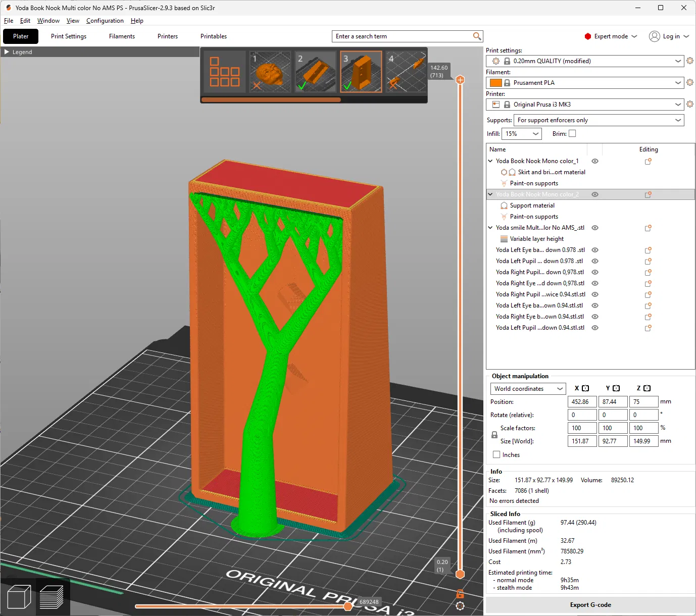This screenshot has height=616, width=696.
Task: Open the filament preset gear icon
Action: coord(690,83)
